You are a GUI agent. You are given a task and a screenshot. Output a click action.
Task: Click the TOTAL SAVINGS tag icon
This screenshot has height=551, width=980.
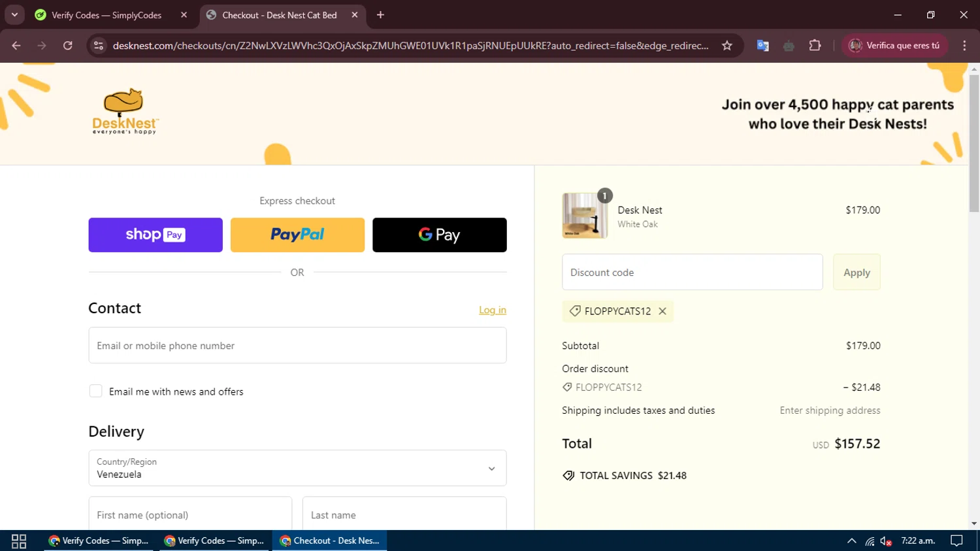[568, 475]
